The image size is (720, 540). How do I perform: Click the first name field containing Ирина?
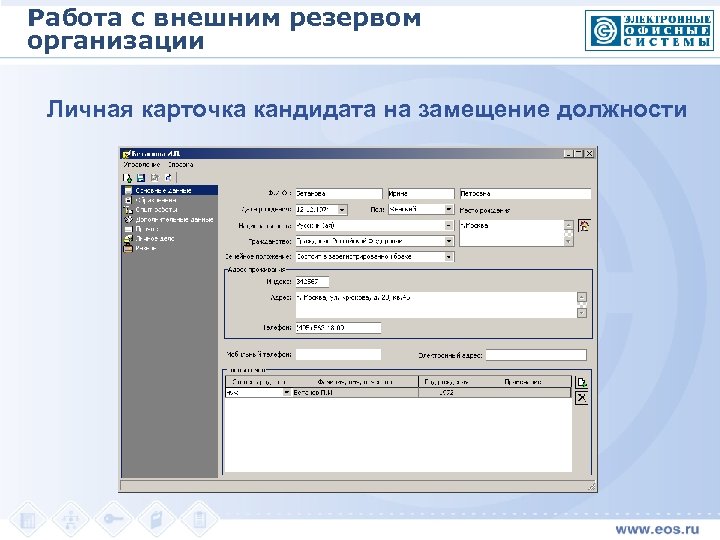[421, 194]
